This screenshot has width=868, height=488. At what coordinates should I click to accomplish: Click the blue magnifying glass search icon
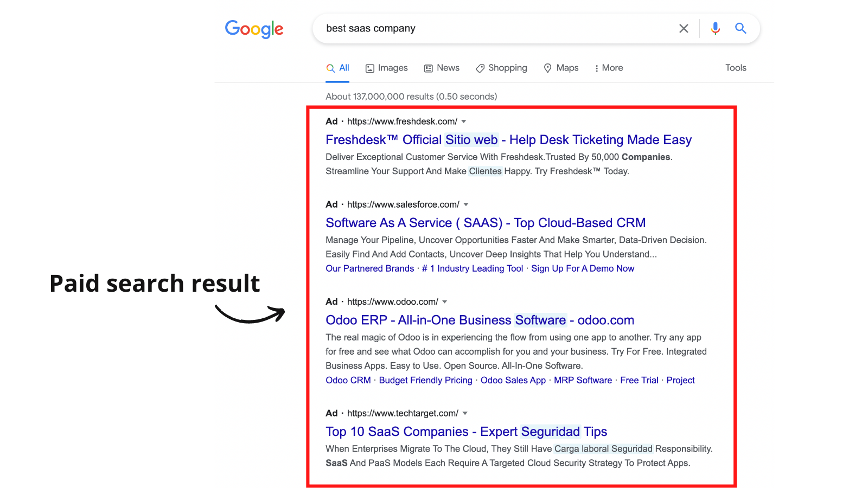741,28
